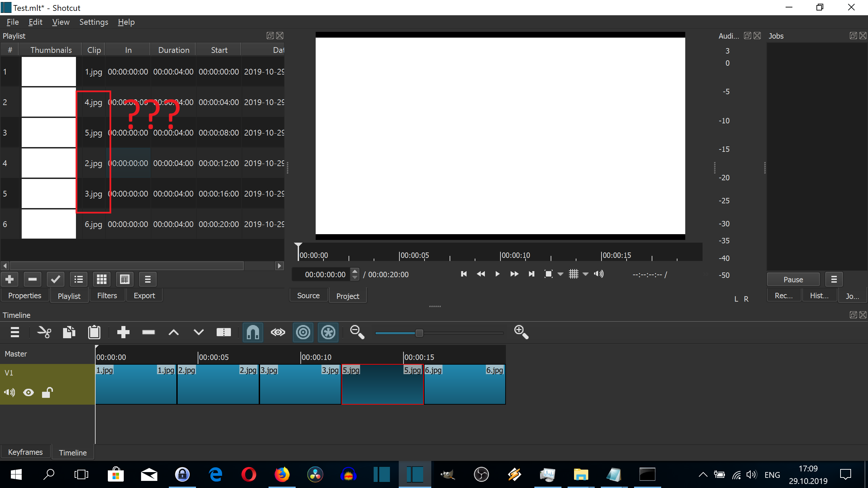Open grid options dropdown arrow in player
Image resolution: width=868 pixels, height=488 pixels.
click(x=586, y=274)
